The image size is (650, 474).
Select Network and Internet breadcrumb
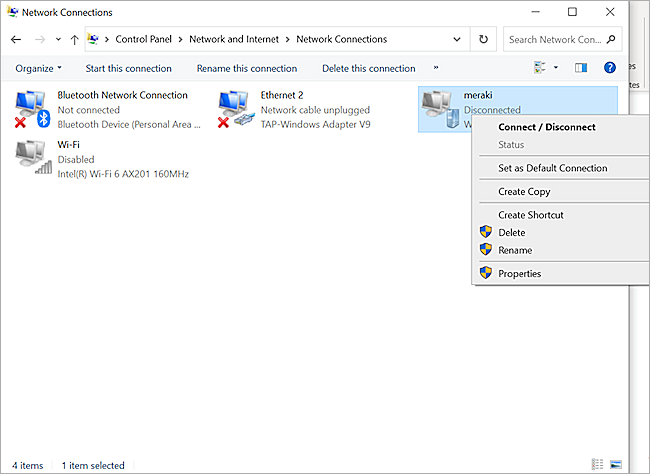tap(234, 39)
